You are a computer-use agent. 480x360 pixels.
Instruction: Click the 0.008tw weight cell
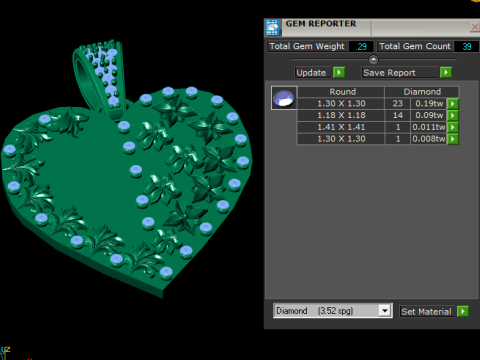(x=429, y=139)
